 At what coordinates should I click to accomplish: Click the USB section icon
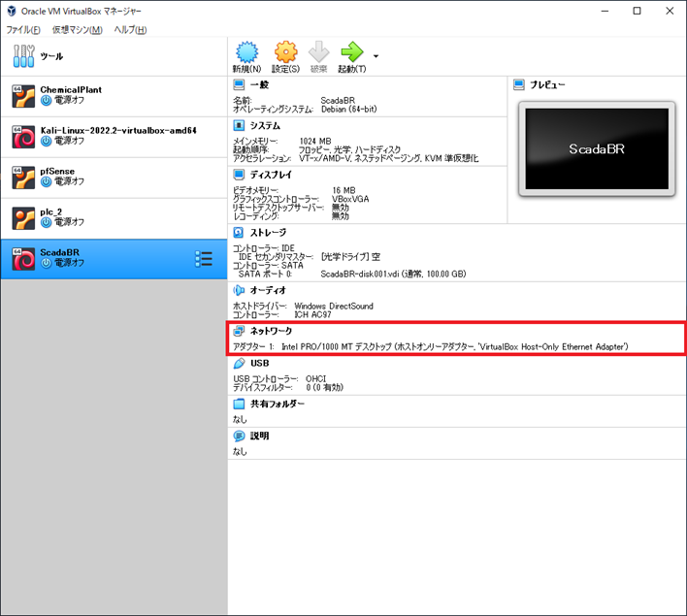(239, 363)
